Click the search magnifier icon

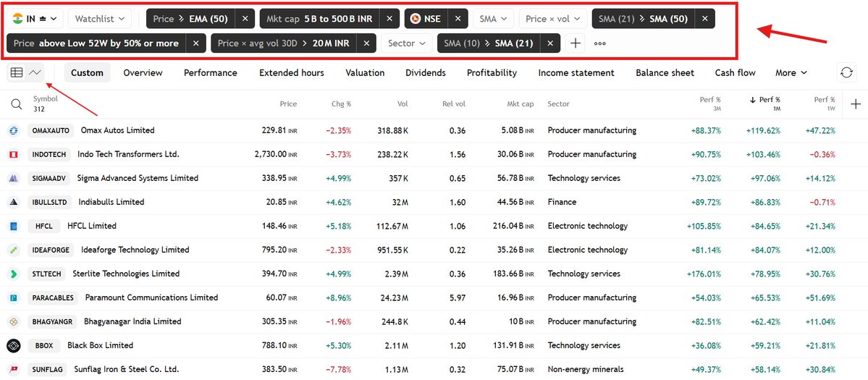coord(17,104)
